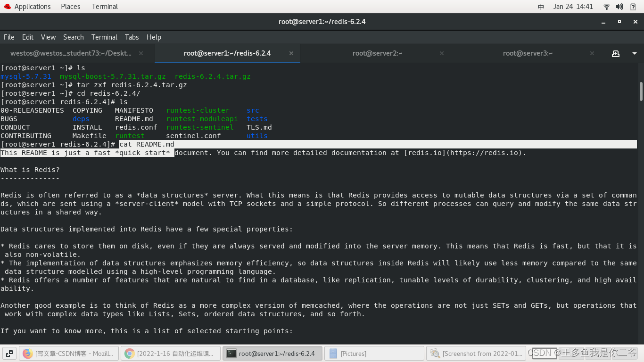Open the Tabs menu
This screenshot has height=362, width=644.
click(132, 37)
